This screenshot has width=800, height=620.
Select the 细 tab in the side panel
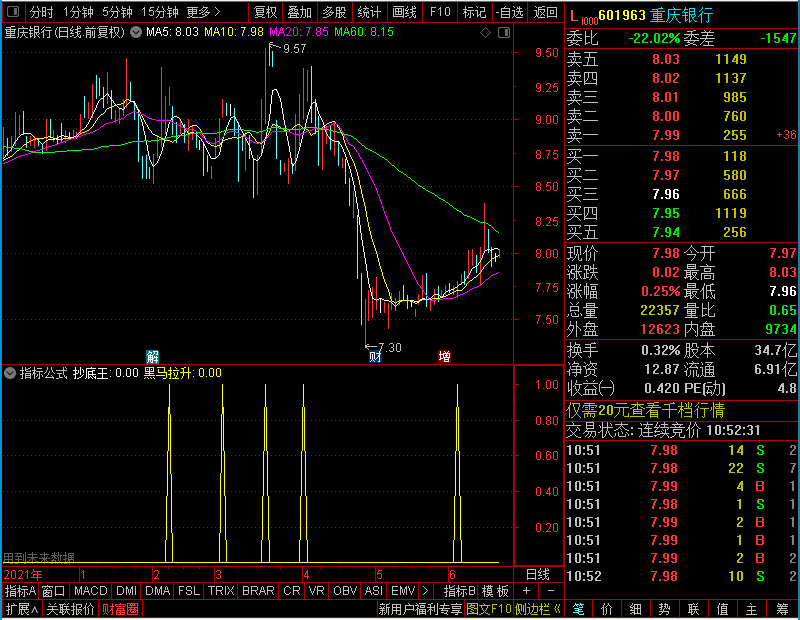636,609
